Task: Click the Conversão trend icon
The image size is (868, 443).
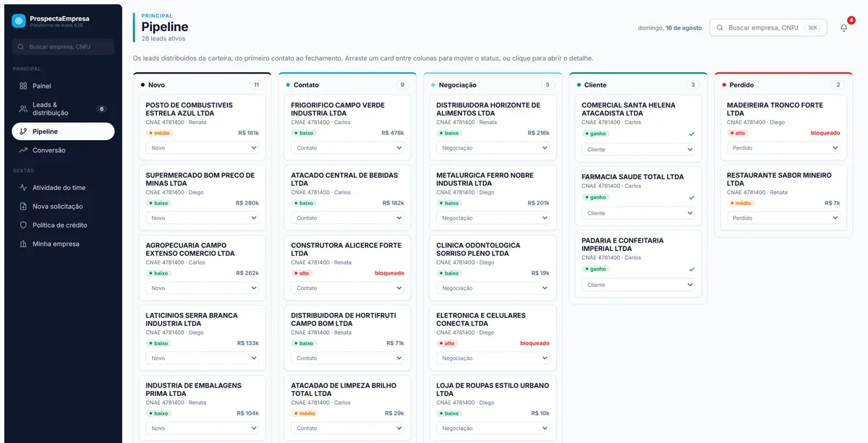Action: tap(23, 150)
